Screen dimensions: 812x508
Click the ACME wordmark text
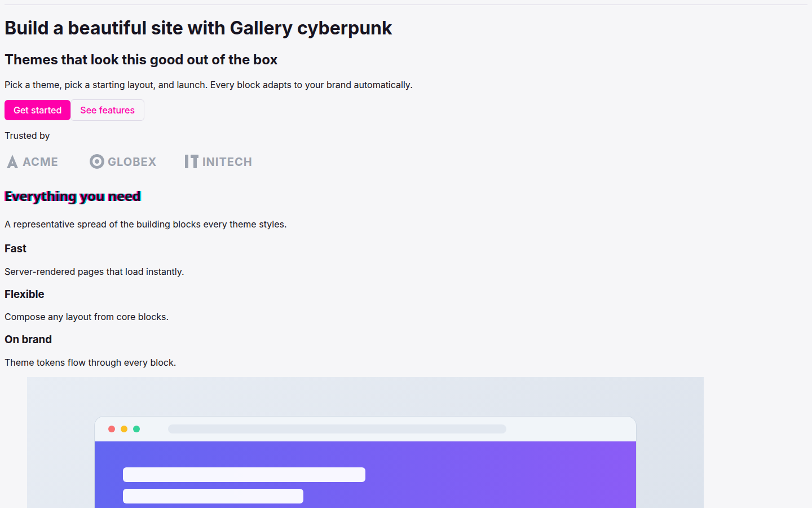pyautogui.click(x=40, y=162)
